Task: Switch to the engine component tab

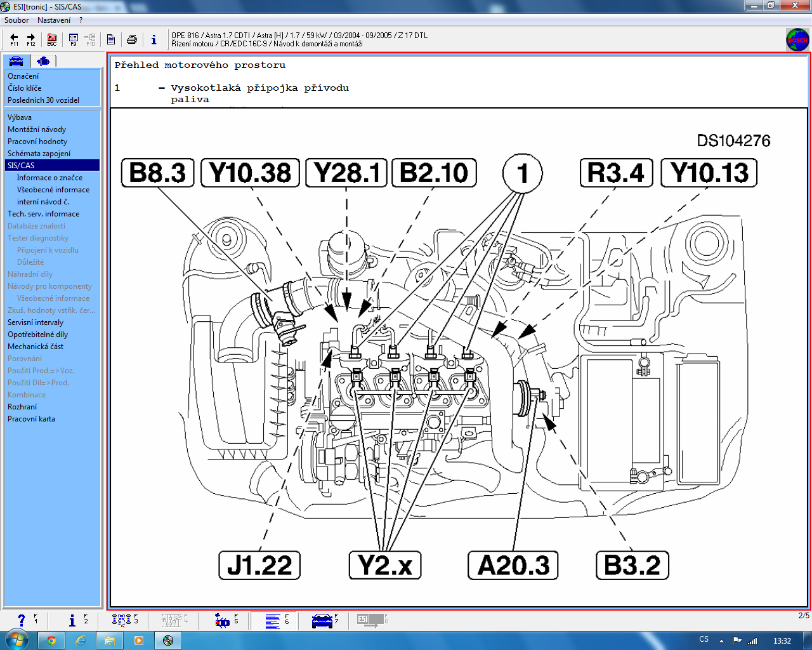Action: point(43,61)
